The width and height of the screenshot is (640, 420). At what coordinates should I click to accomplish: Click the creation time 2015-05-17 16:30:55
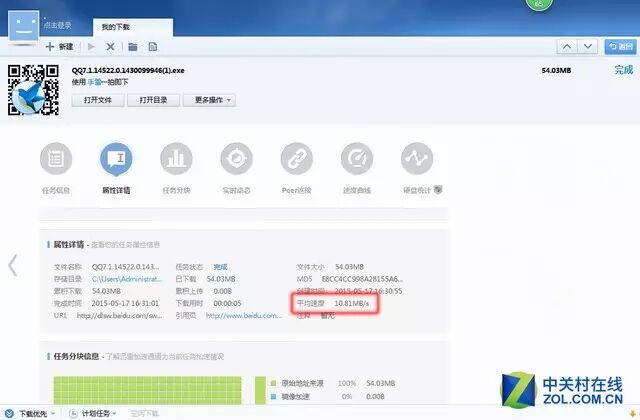click(x=368, y=291)
